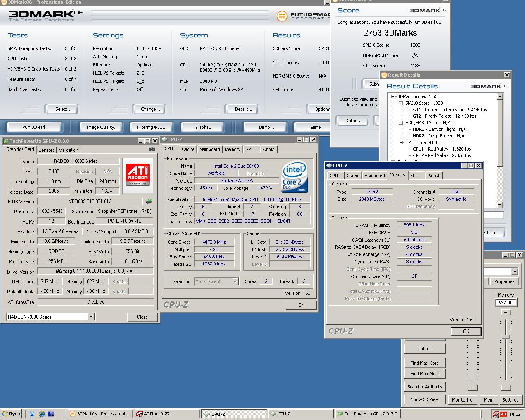525x420 pixels.
Task: Click Result Details scrollbar up arrow
Action: click(500, 96)
